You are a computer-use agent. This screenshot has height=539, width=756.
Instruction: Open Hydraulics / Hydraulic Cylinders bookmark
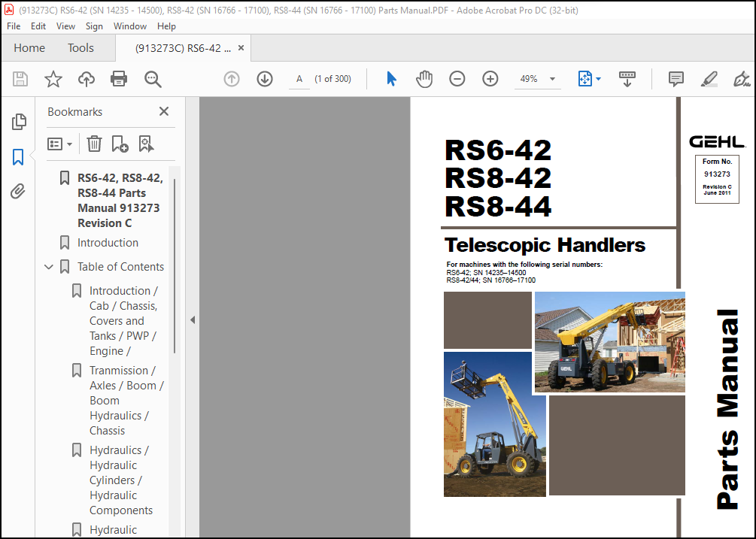pyautogui.click(x=120, y=480)
